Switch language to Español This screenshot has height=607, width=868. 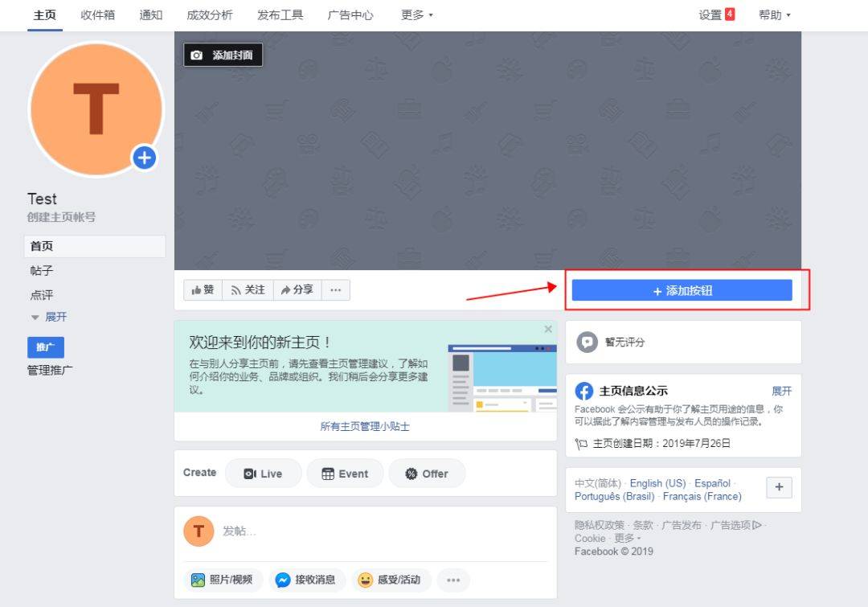(x=712, y=483)
